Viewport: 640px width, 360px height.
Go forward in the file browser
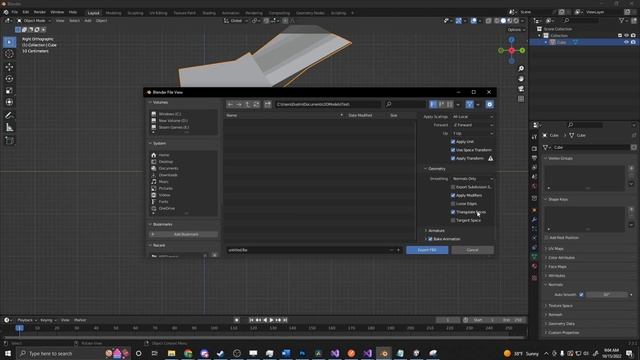239,104
